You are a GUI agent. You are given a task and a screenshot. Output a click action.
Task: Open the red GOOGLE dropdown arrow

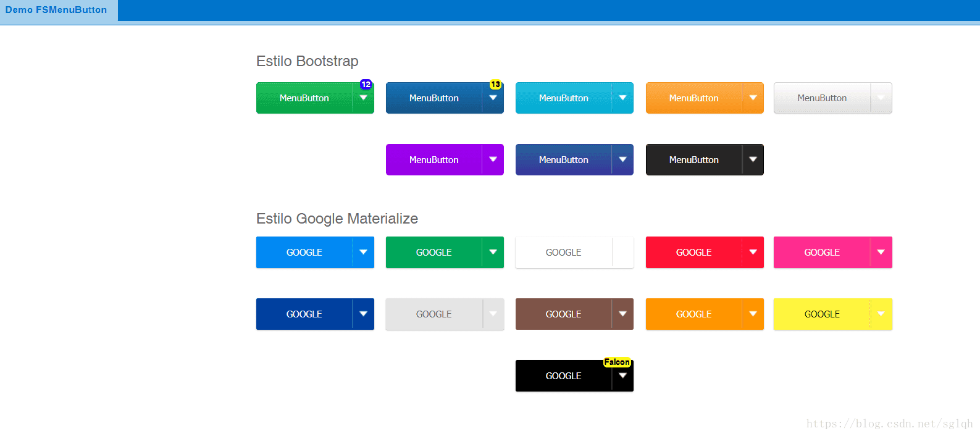click(x=753, y=253)
